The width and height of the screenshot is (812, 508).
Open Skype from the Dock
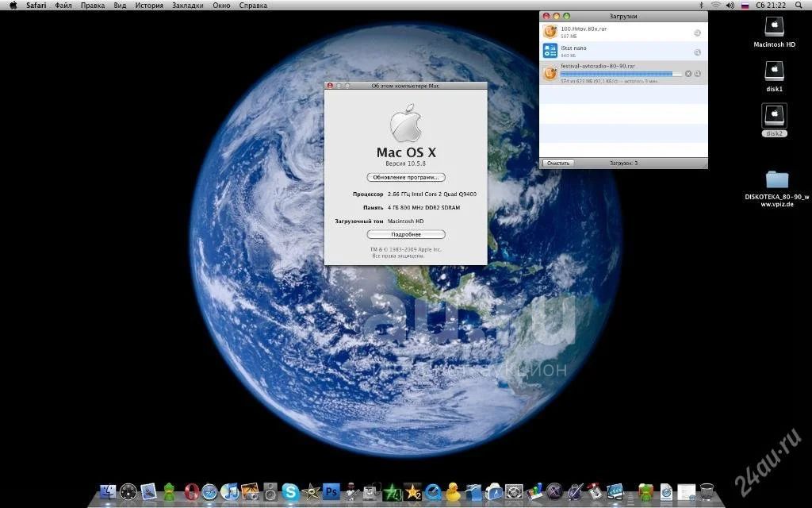click(x=290, y=491)
